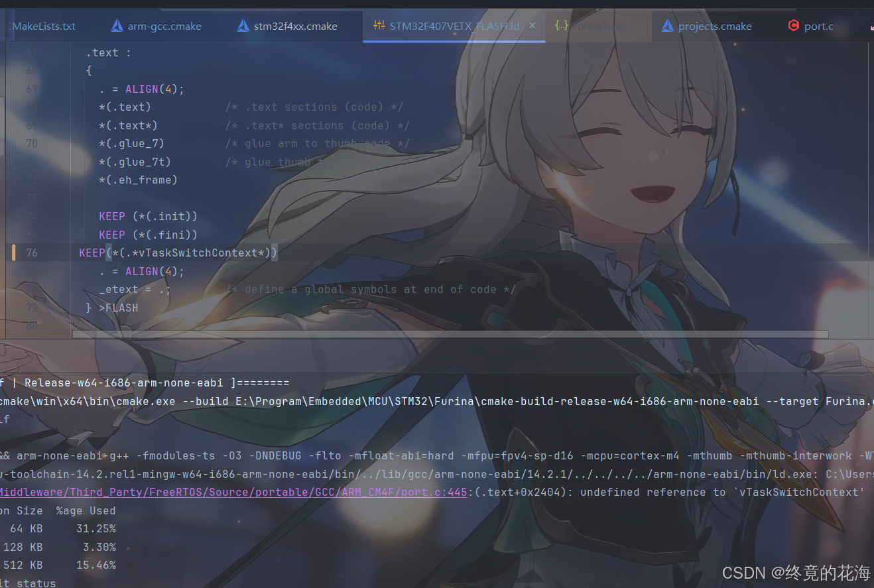The image size is (874, 588).
Task: Click line number 79 in the gutter
Action: [32, 308]
